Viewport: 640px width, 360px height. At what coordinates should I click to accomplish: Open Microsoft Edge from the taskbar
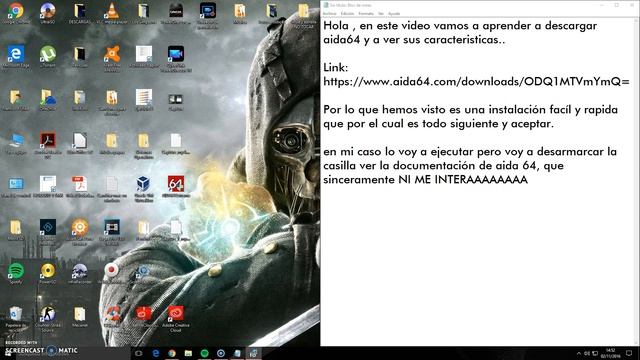pos(156,353)
